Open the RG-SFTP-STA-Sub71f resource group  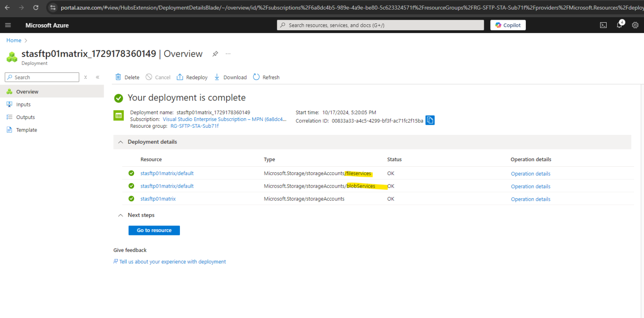194,126
